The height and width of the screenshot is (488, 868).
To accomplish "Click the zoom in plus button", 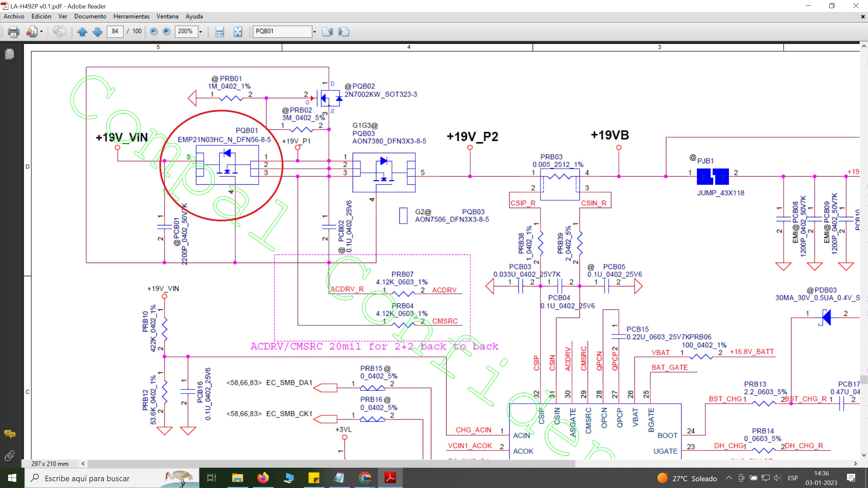I will coord(166,32).
